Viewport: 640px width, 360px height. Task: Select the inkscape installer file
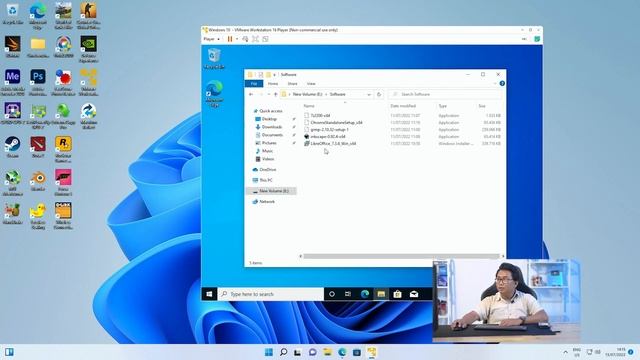tap(328, 136)
